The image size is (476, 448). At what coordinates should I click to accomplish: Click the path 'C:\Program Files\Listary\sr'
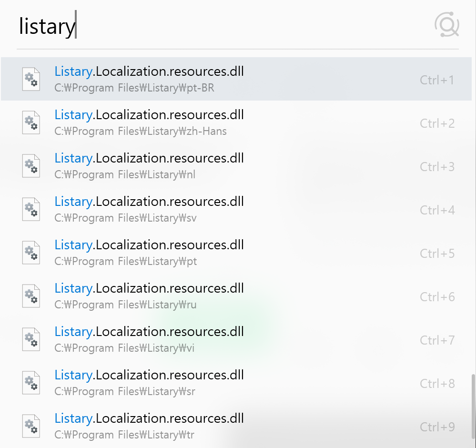(125, 392)
